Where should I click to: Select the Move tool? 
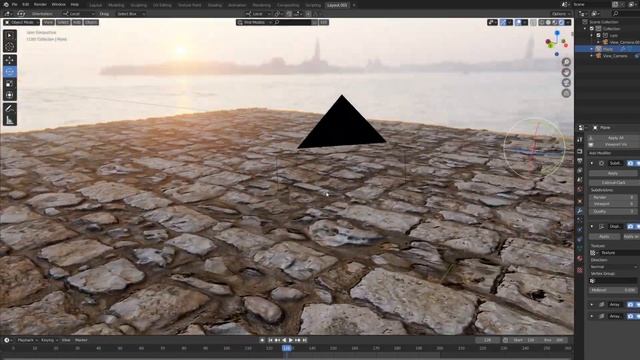10,60
